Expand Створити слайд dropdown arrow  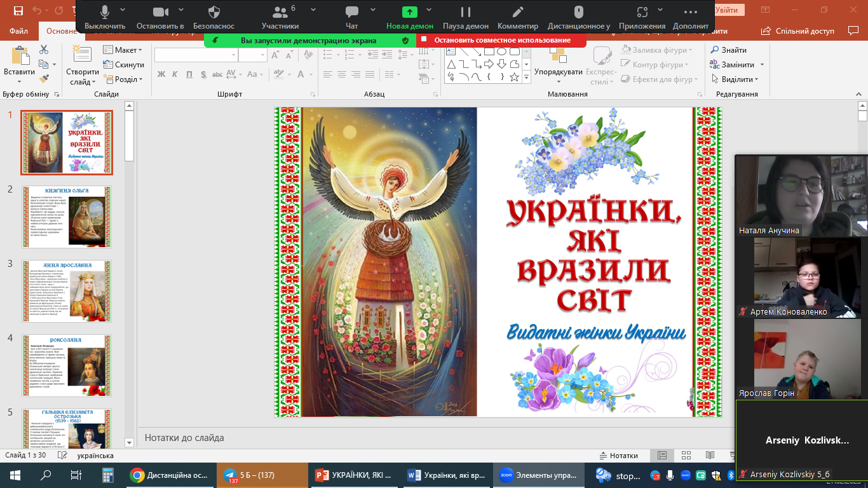point(93,82)
